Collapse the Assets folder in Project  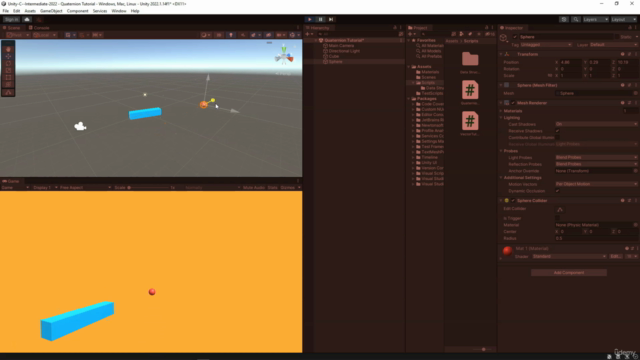point(409,67)
